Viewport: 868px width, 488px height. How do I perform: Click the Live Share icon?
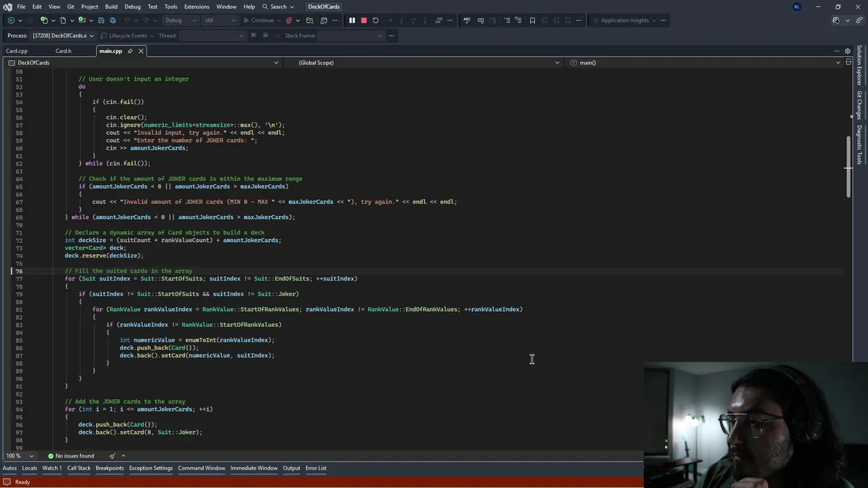[859, 20]
